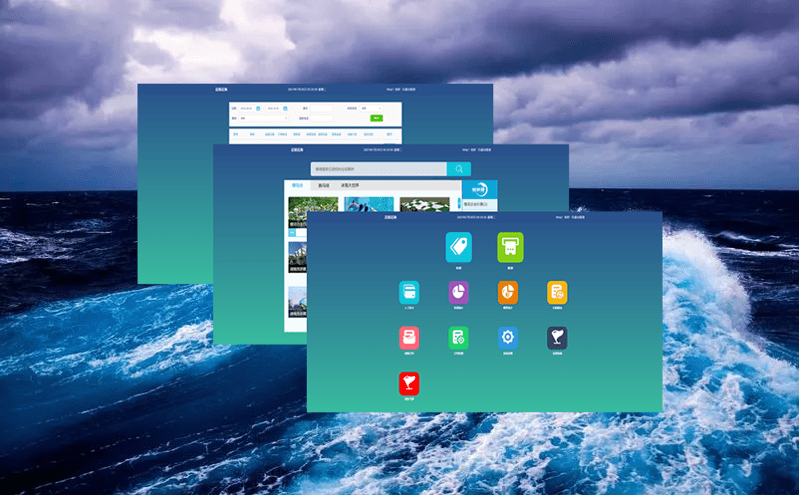
Task: Open the green ticket printer icon
Action: click(510, 247)
